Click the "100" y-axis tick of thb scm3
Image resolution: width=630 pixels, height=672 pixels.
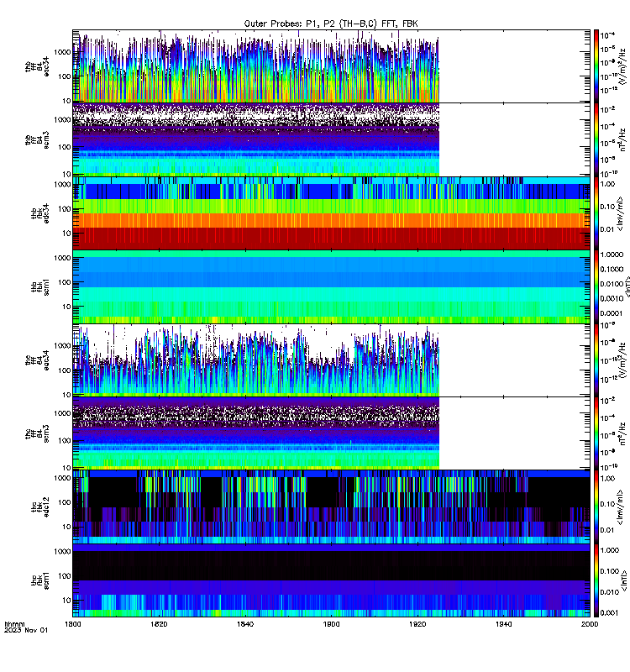[x=66, y=147]
